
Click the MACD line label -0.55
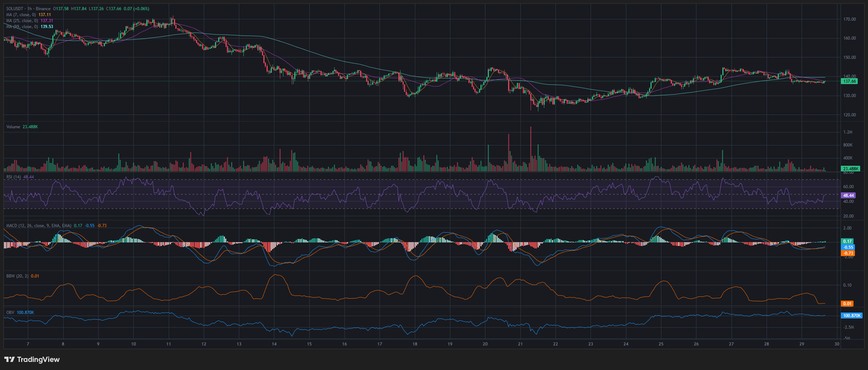(848, 247)
